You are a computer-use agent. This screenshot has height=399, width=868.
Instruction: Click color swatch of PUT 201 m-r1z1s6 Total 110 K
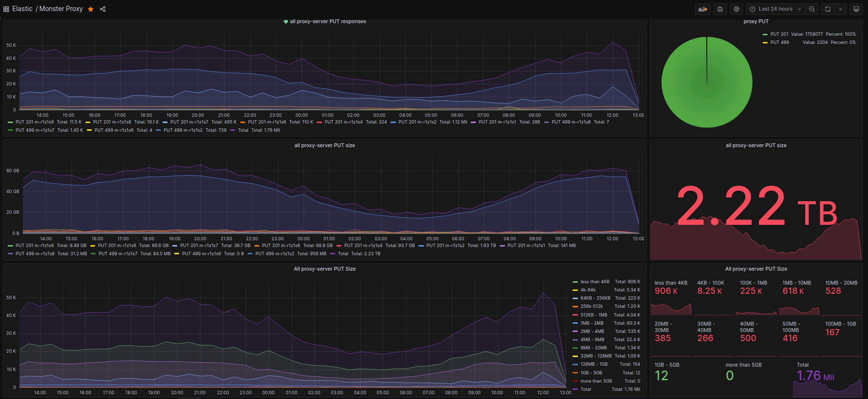click(243, 122)
